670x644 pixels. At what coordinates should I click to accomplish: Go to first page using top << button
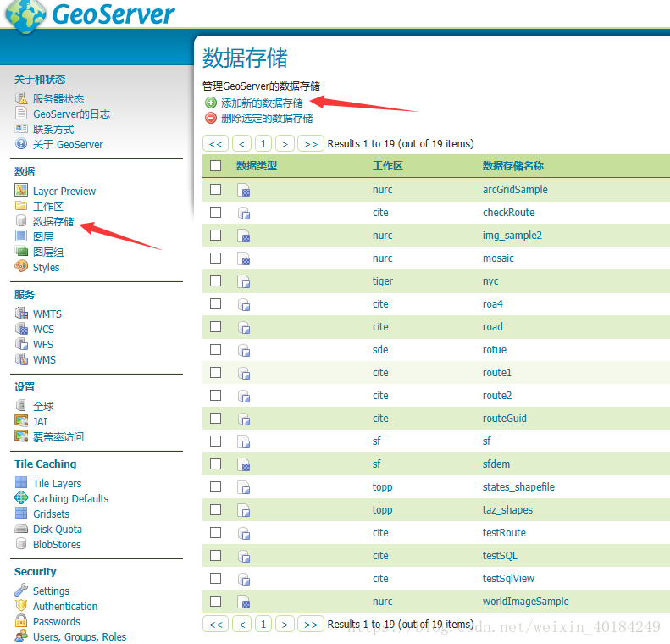[215, 143]
